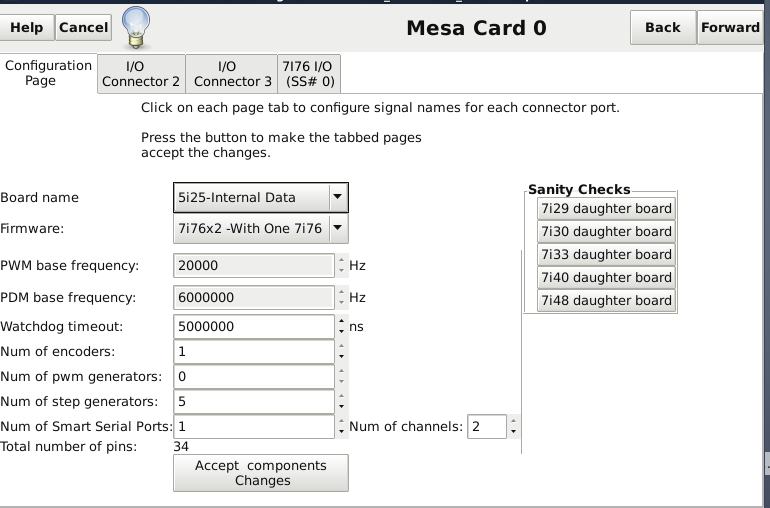This screenshot has height=508, width=770.
Task: Decrease Num of encoders value
Action: click(x=342, y=357)
